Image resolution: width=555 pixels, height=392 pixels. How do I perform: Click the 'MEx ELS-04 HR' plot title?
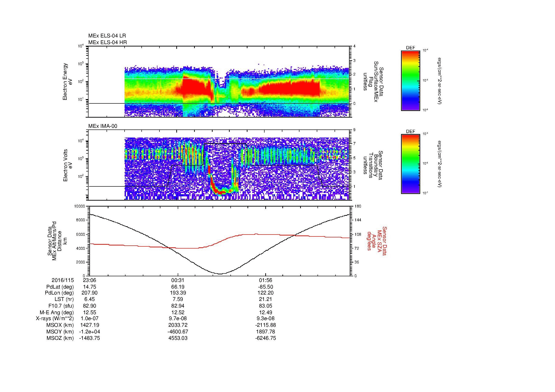107,42
